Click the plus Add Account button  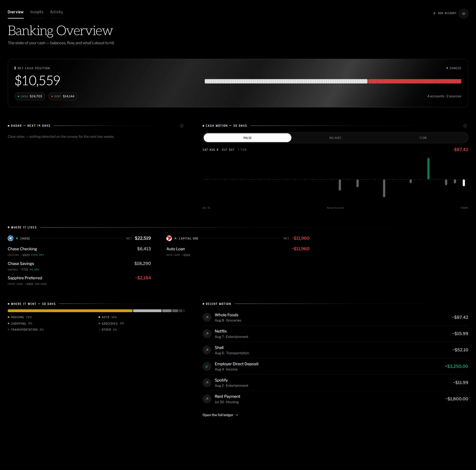(x=445, y=13)
